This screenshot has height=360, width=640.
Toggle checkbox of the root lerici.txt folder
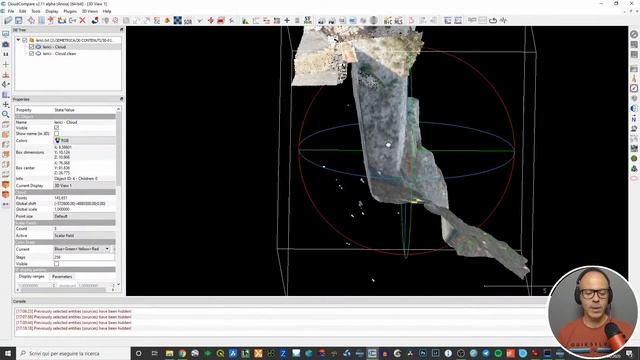click(x=25, y=40)
